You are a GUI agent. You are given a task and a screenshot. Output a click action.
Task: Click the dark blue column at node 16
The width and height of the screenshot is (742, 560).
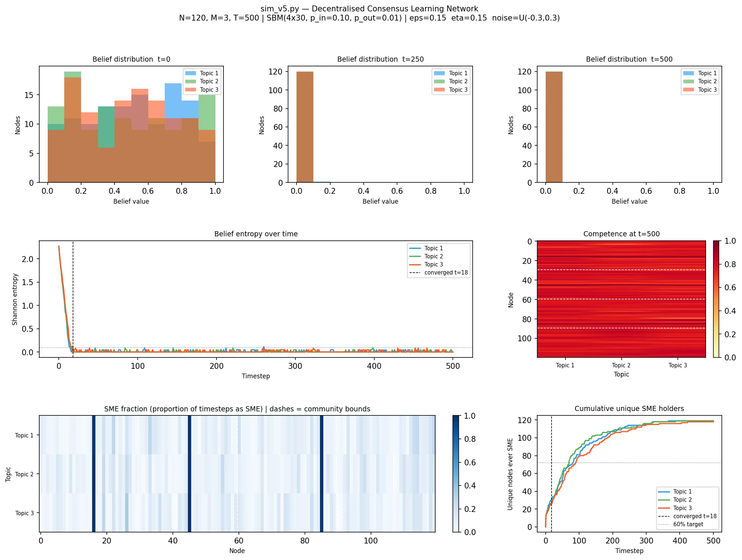(x=94, y=474)
